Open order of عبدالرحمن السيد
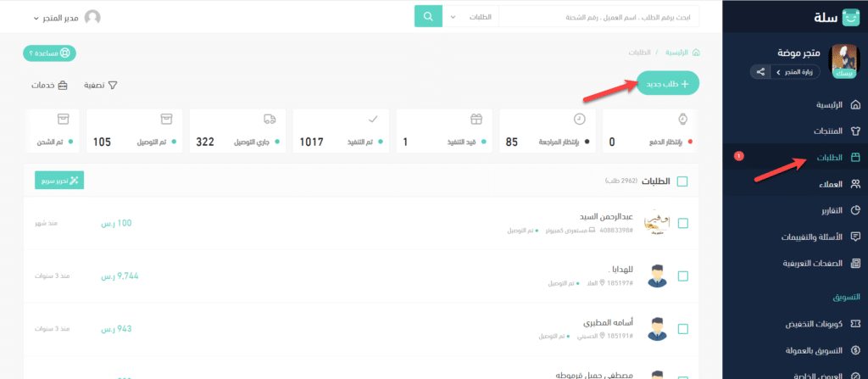 (605, 217)
